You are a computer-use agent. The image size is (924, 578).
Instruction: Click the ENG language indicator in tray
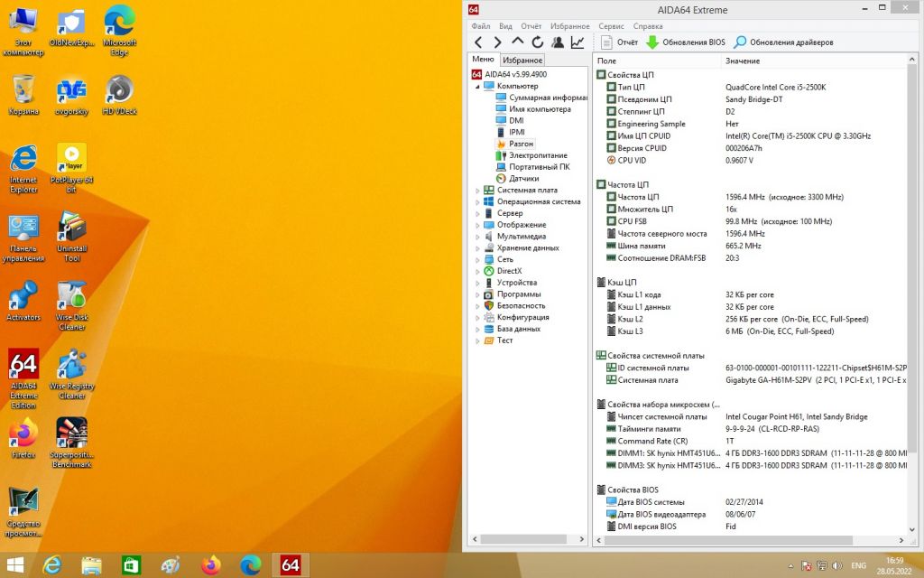859,565
